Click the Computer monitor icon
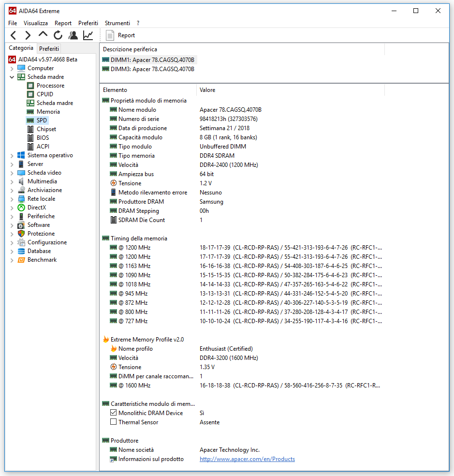Image resolution: width=454 pixels, height=476 pixels. pyautogui.click(x=21, y=68)
